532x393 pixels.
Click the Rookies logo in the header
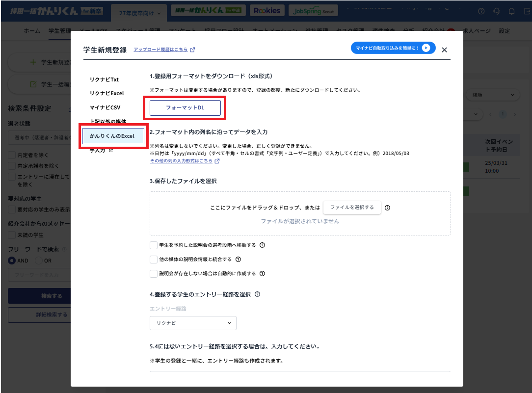point(267,10)
